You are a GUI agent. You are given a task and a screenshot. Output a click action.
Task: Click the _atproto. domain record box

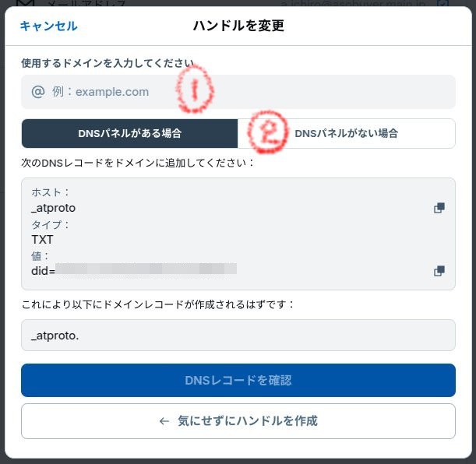click(238, 335)
